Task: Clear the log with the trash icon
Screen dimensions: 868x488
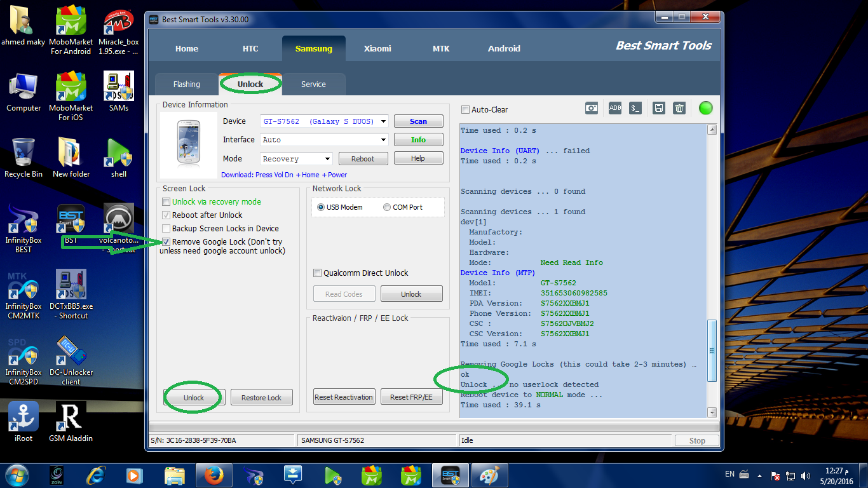Action: [x=679, y=108]
